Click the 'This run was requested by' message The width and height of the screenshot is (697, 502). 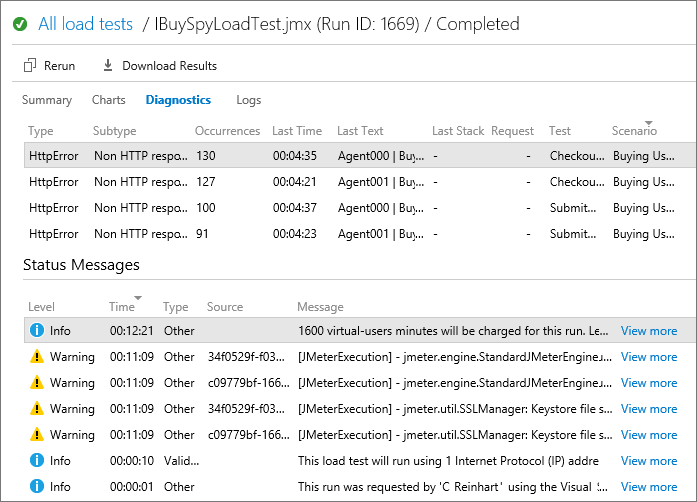click(x=453, y=487)
